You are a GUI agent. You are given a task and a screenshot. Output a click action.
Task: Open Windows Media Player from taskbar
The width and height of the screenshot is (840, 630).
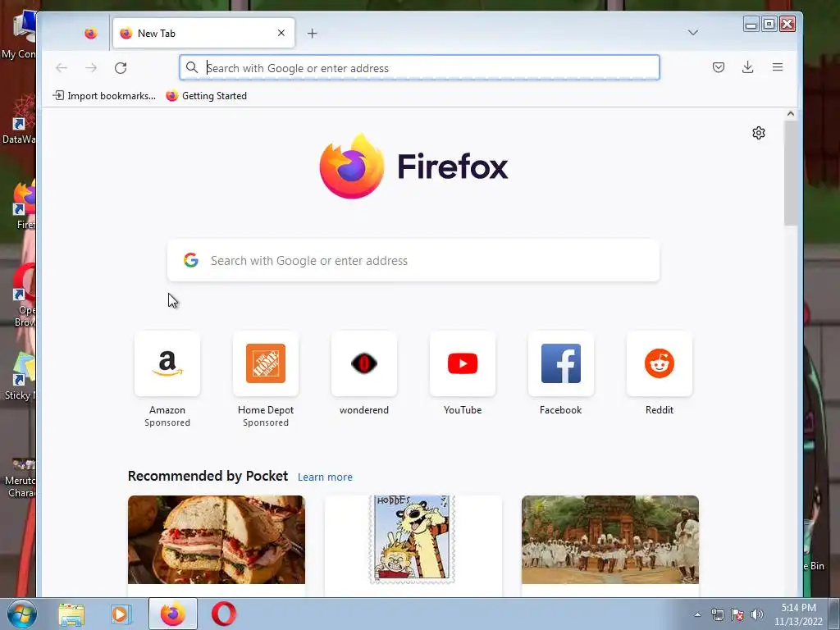(121, 614)
